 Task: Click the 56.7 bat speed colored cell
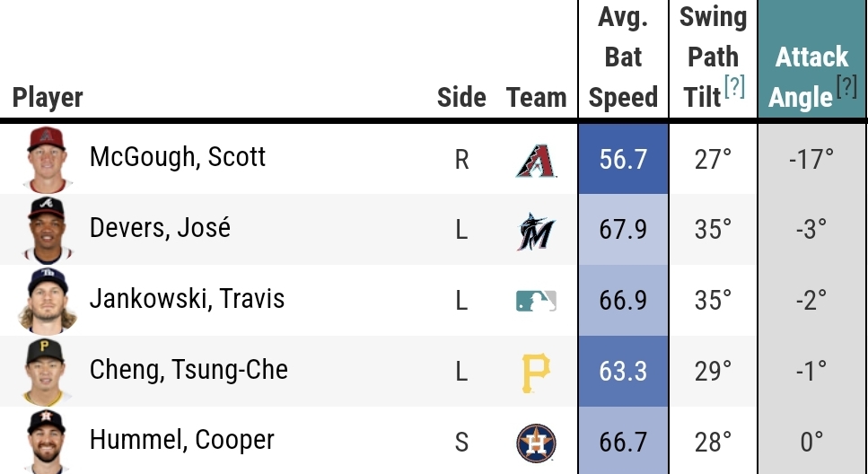(x=623, y=159)
